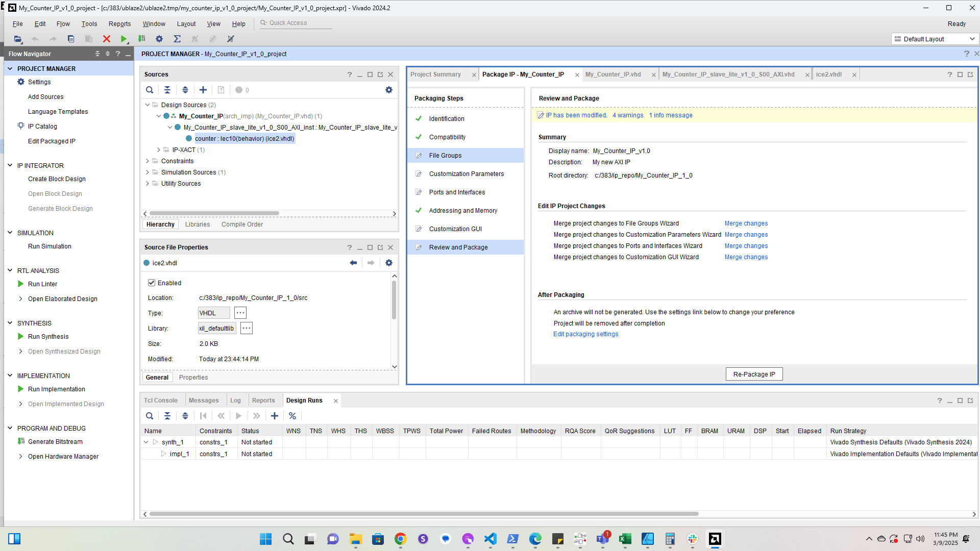Image resolution: width=980 pixels, height=551 pixels.
Task: Expand the Simulation Sources folder
Action: pyautogui.click(x=148, y=172)
